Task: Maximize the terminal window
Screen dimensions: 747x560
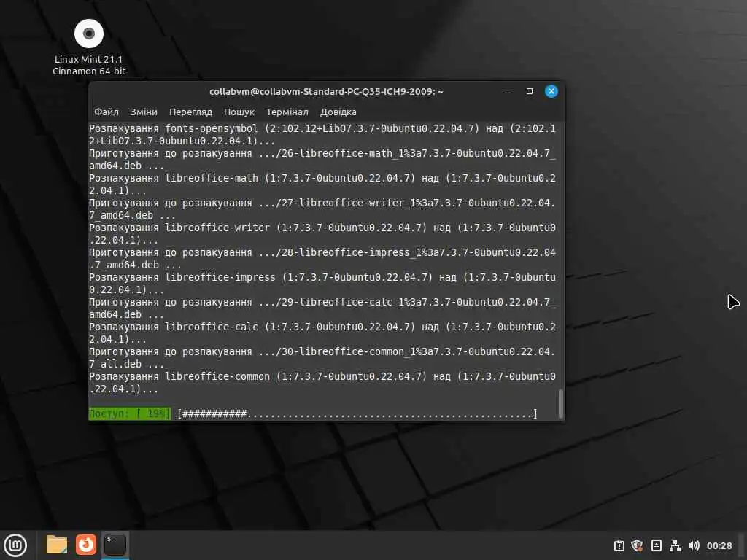Action: point(530,91)
